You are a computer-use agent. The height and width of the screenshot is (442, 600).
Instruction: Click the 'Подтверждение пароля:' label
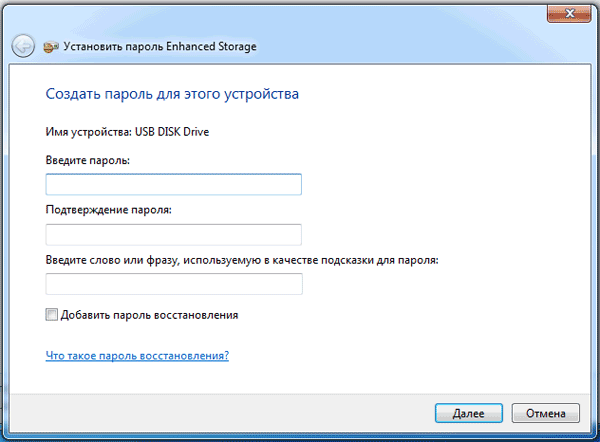pos(109,210)
